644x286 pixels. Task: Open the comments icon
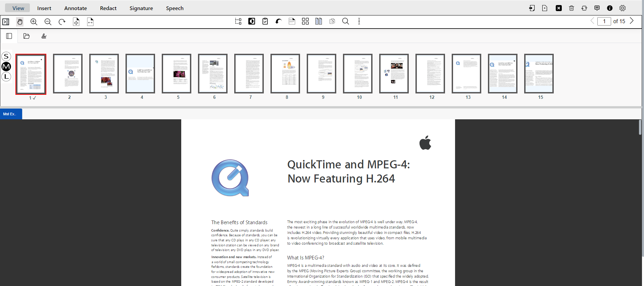click(x=597, y=8)
